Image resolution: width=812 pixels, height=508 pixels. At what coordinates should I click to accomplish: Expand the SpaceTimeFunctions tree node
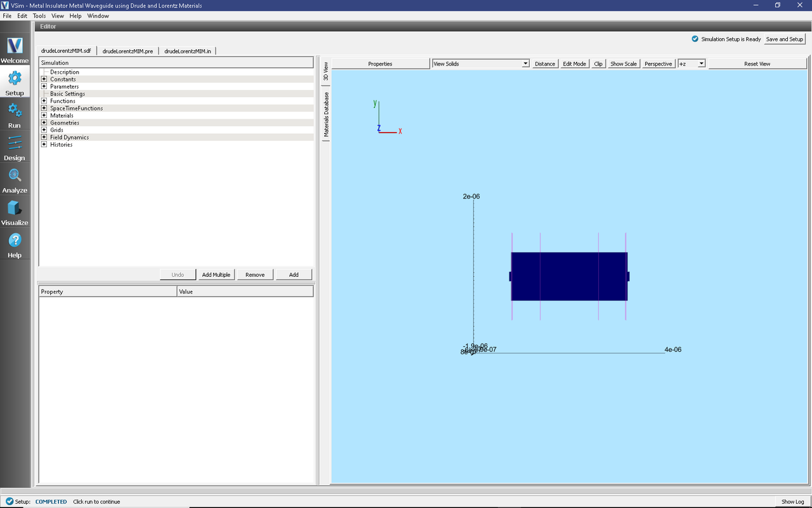click(44, 108)
